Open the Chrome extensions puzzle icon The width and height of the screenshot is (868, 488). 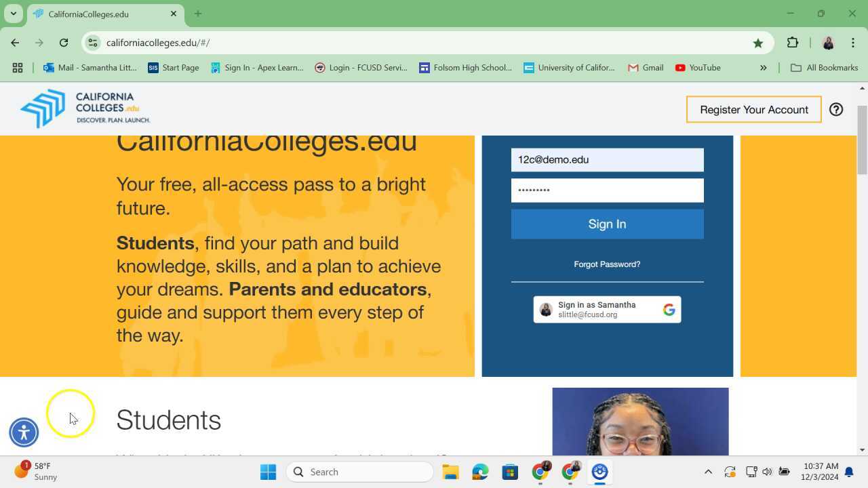793,43
